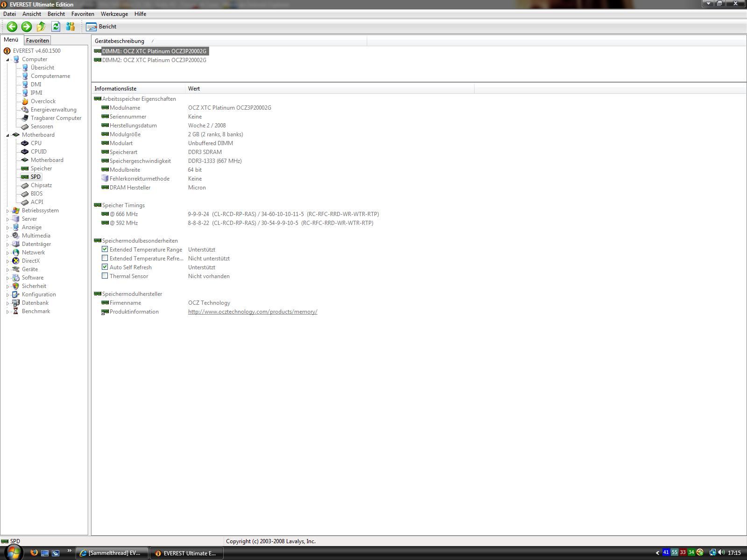Screen dimensions: 747x560
Task: Collapse the Motherboard tree node
Action: point(8,135)
